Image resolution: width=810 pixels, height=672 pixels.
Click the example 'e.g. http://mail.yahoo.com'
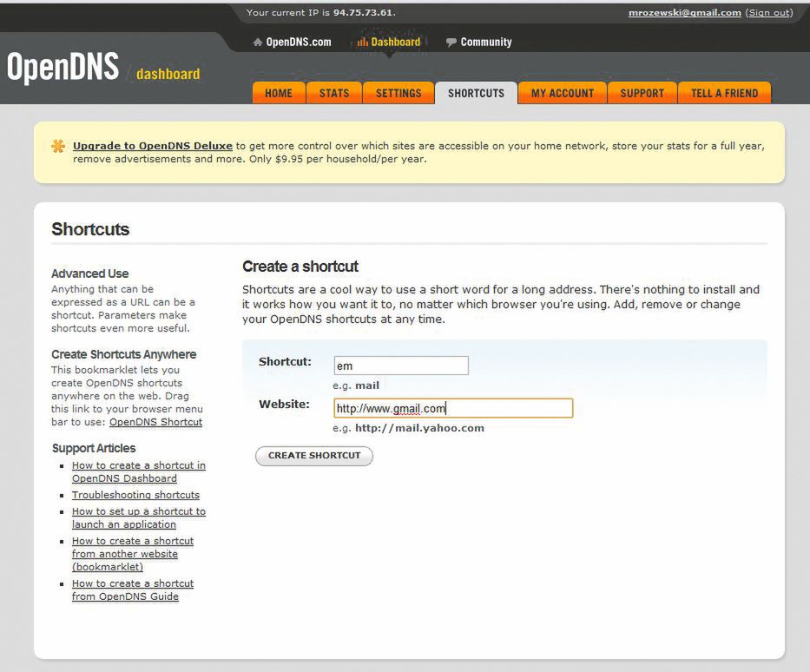coord(409,428)
